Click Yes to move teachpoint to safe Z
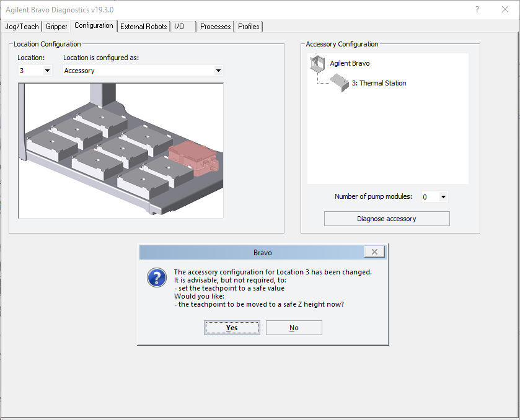Screen dimensions: 520x420 pos(232,328)
